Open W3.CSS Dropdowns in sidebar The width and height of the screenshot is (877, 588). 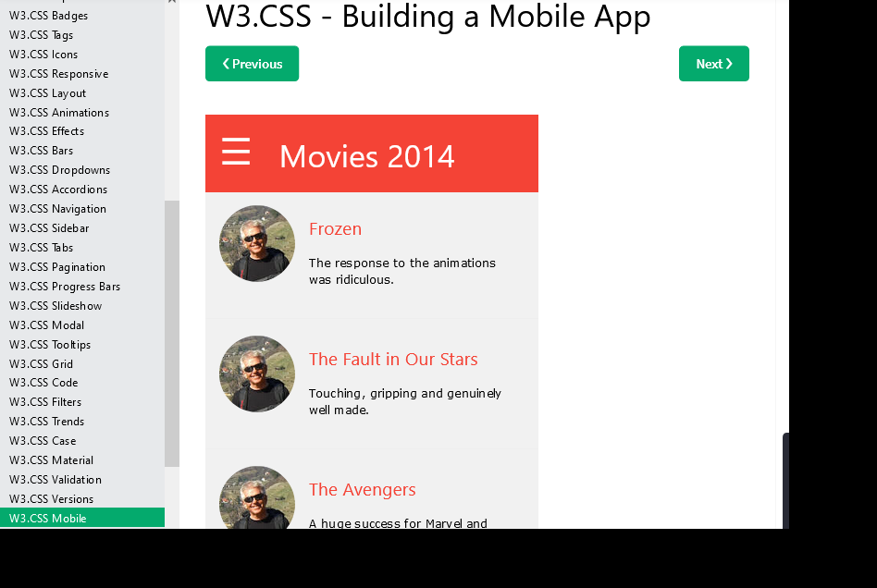pyautogui.click(x=82, y=170)
